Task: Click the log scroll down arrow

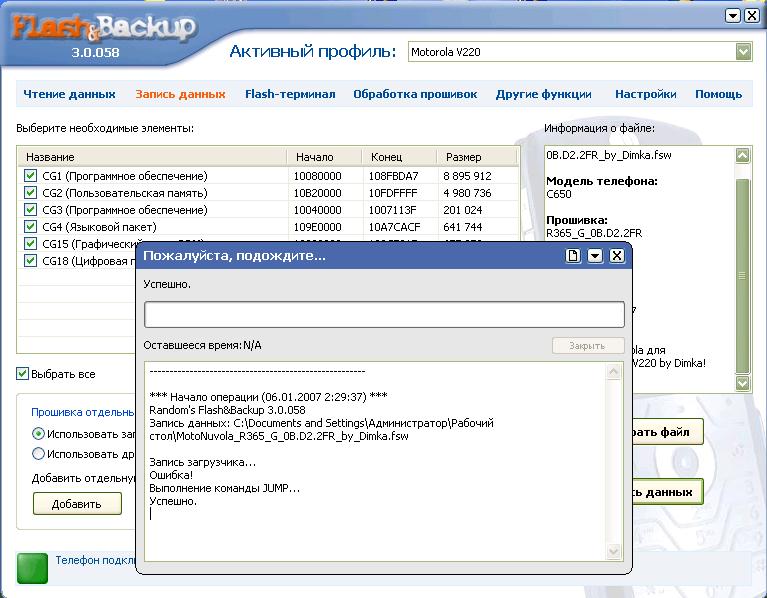Action: pos(614,552)
